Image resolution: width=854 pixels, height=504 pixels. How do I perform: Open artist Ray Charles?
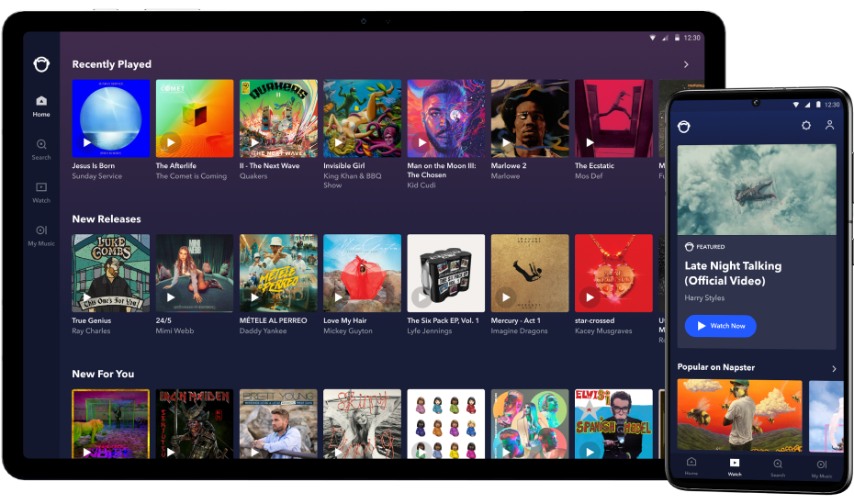pyautogui.click(x=91, y=330)
